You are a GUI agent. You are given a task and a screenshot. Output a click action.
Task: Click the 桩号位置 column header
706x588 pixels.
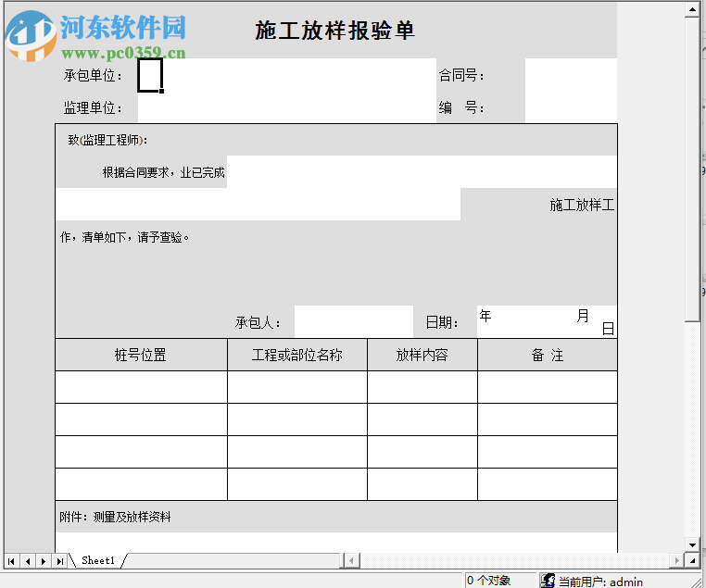coord(141,355)
